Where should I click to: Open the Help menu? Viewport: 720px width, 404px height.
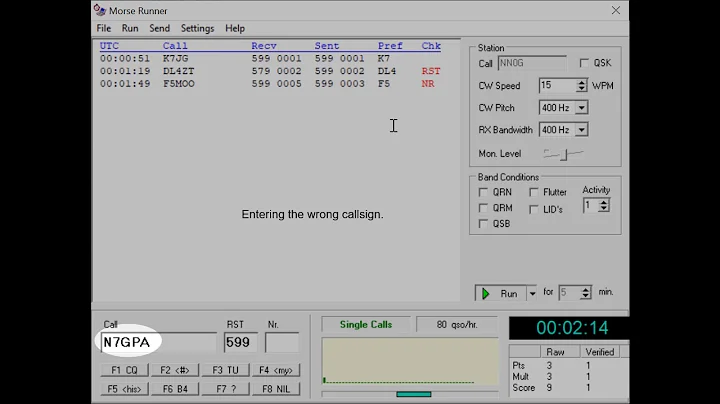click(235, 28)
